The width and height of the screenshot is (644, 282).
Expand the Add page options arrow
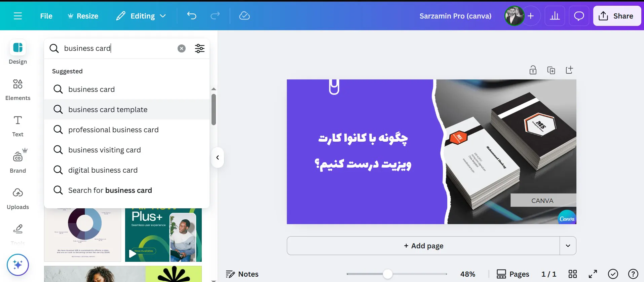568,246
